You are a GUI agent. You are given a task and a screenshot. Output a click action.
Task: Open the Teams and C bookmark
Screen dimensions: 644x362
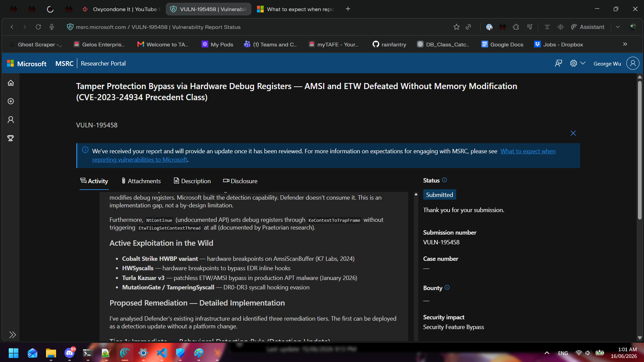(270, 44)
